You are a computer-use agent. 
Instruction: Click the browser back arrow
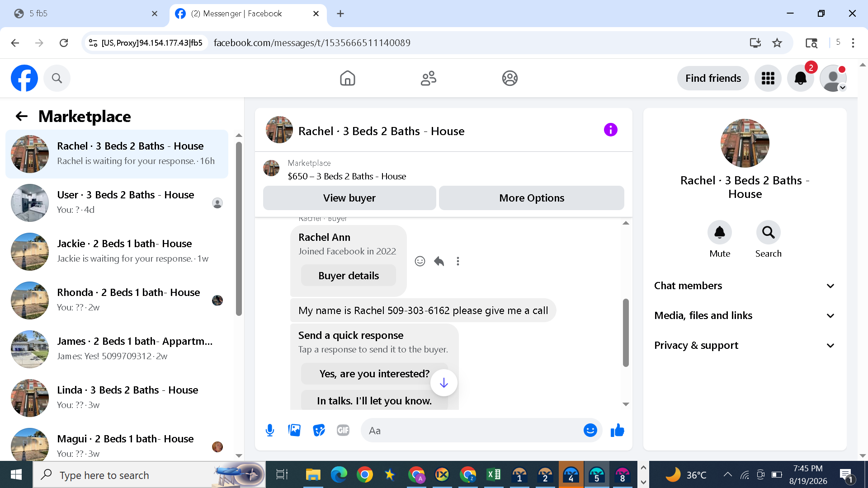point(15,43)
